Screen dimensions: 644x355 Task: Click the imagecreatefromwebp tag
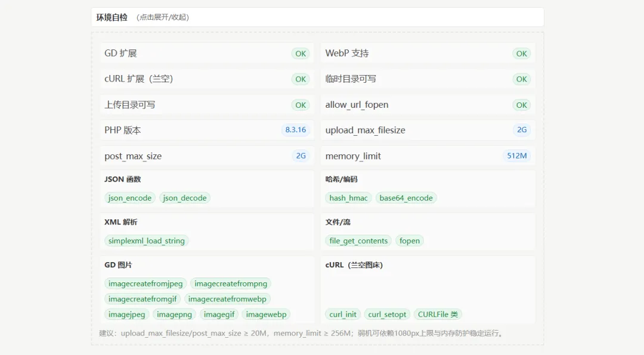coord(227,299)
